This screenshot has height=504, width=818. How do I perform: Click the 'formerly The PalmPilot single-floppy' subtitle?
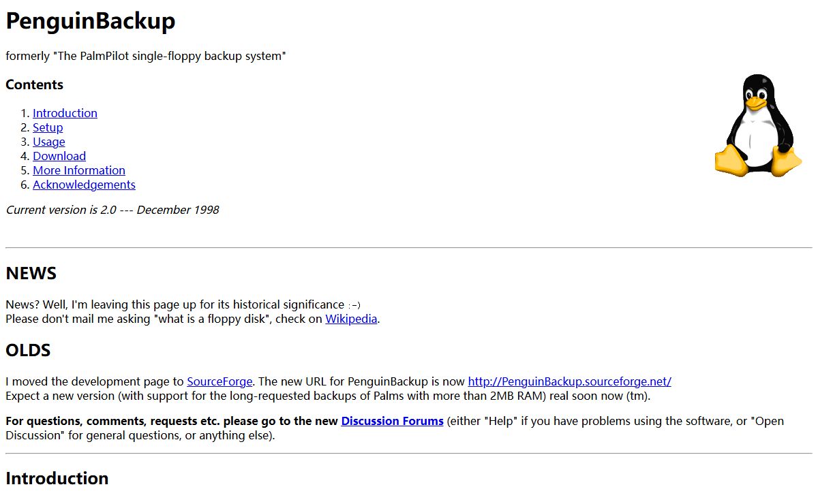146,56
